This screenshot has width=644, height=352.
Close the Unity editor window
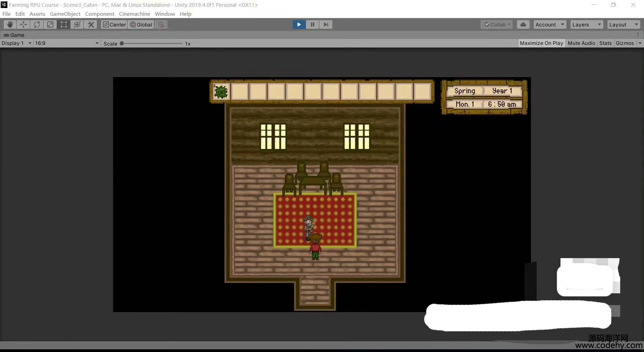633,5
